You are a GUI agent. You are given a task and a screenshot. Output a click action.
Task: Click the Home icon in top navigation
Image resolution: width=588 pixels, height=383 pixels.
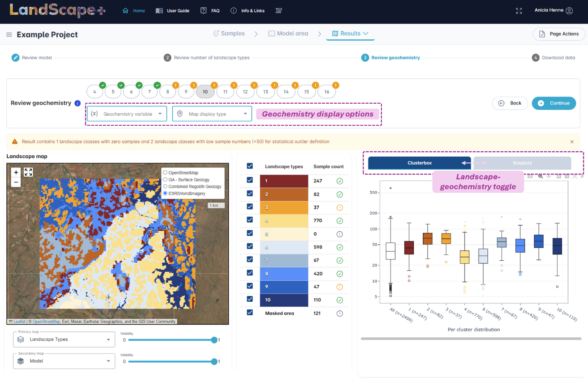[x=126, y=11]
